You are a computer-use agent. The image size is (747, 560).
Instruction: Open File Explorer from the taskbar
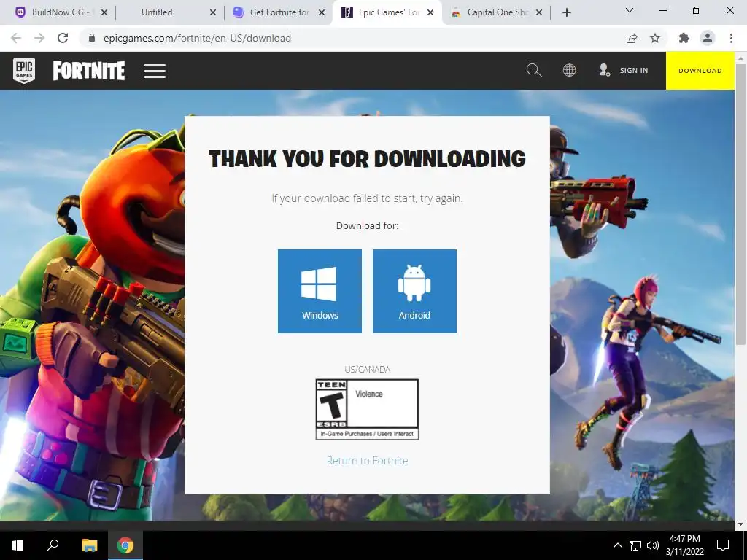89,545
